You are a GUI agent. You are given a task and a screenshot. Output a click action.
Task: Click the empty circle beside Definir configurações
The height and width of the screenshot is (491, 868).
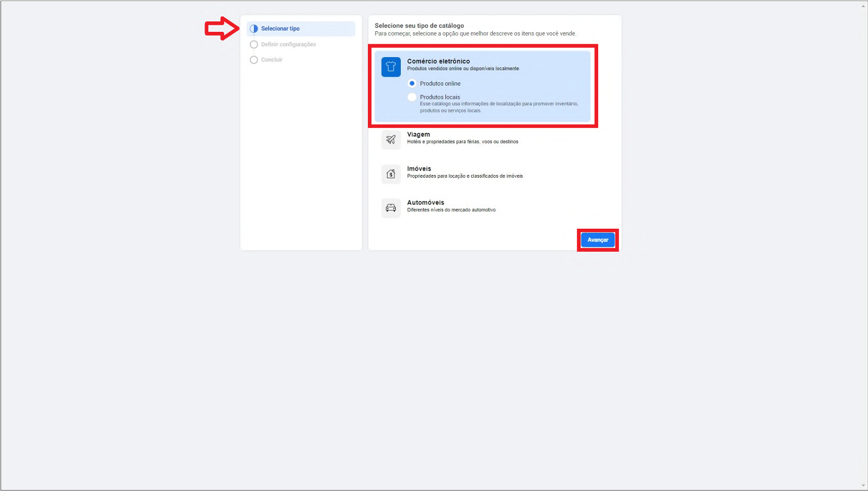point(254,44)
